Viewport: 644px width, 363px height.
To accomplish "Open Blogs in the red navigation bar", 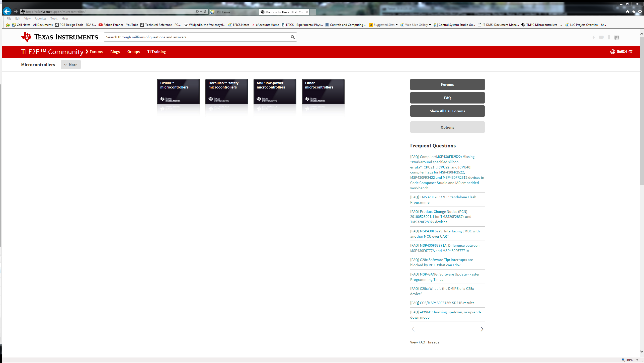I will [115, 52].
